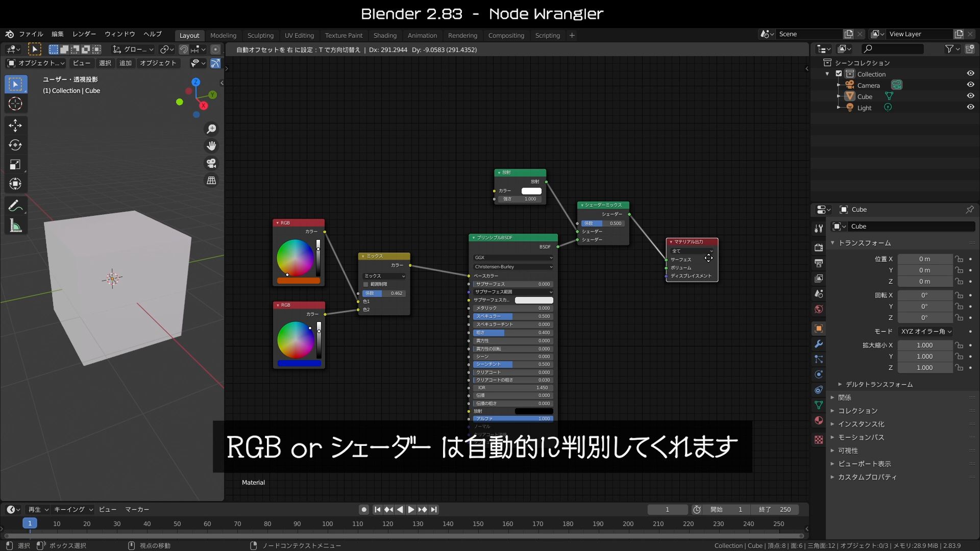This screenshot has width=980, height=551.
Task: Hide the Light object in the outliner
Action: [x=970, y=107]
